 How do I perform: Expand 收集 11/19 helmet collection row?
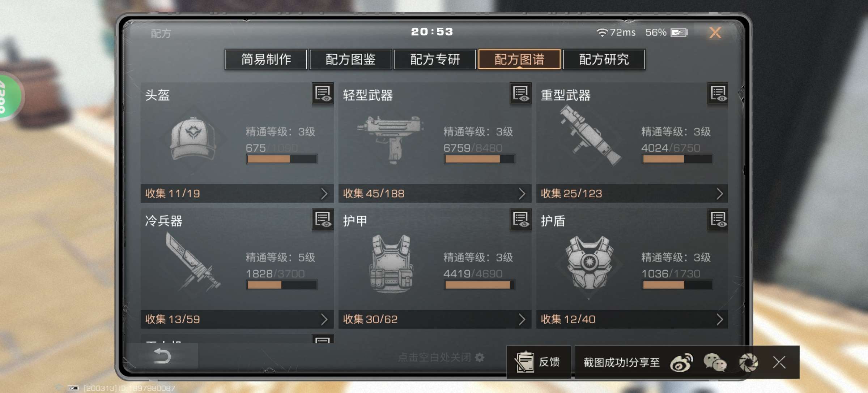coord(237,194)
